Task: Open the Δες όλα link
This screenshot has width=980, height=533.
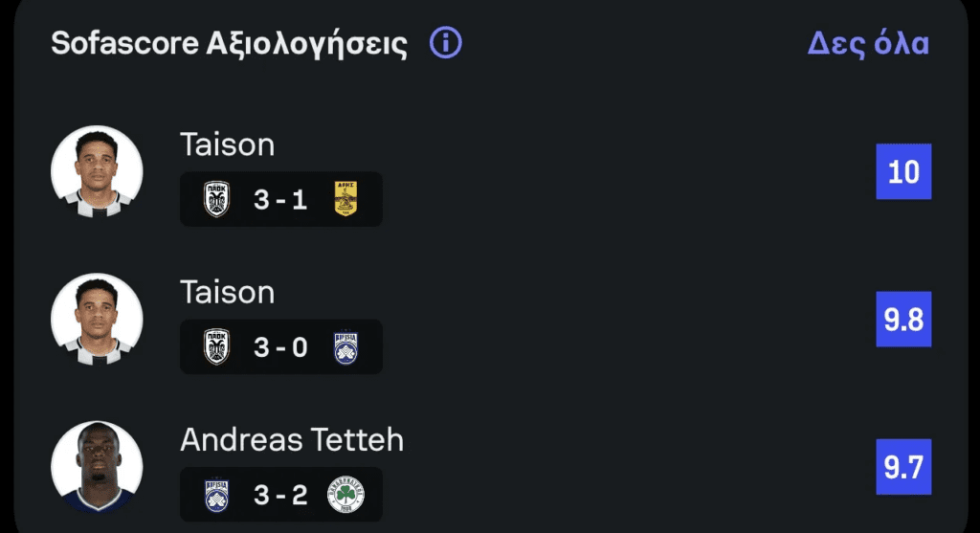Action: 868,43
